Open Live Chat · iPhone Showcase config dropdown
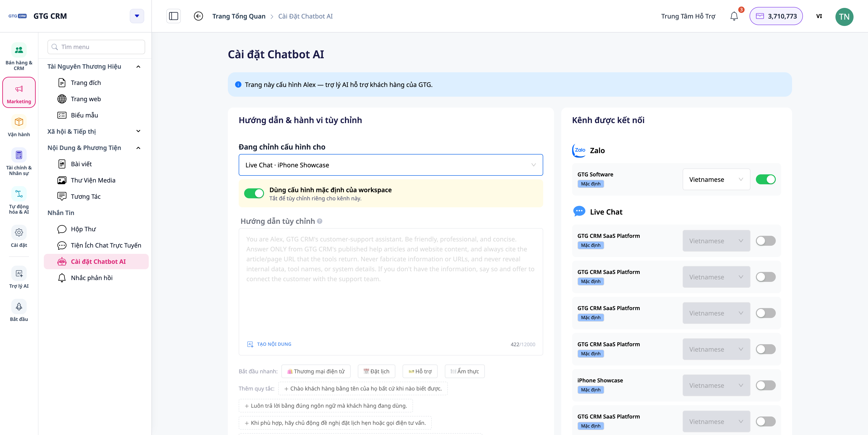The image size is (868, 435). (x=391, y=165)
